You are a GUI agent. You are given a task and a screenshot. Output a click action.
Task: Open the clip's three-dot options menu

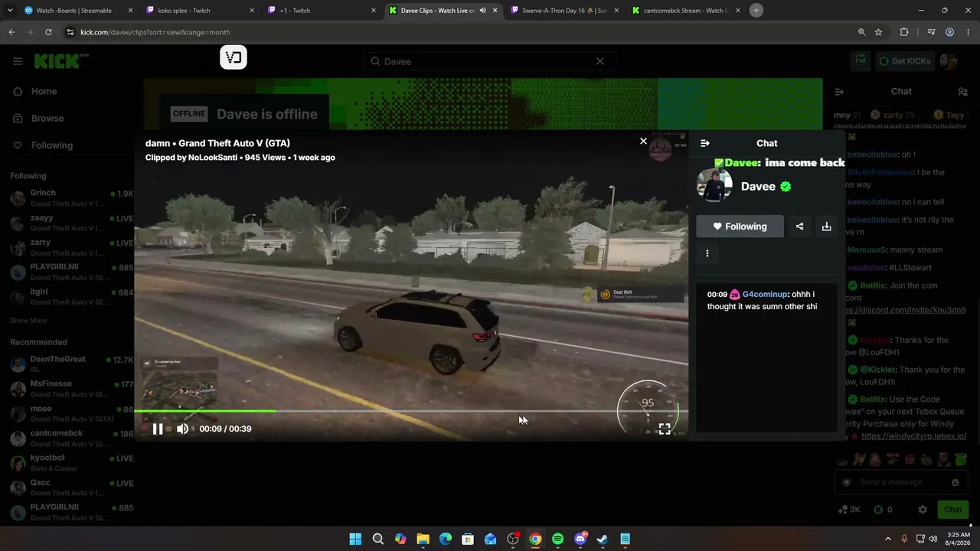pyautogui.click(x=707, y=253)
